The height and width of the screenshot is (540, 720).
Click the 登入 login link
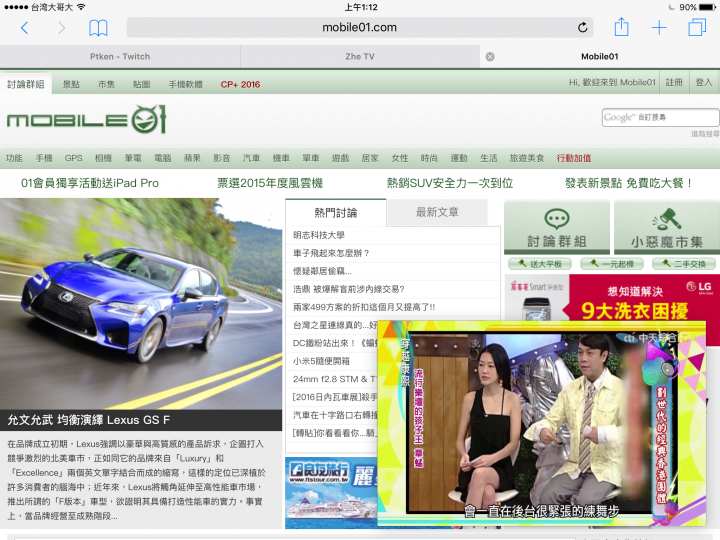(703, 82)
